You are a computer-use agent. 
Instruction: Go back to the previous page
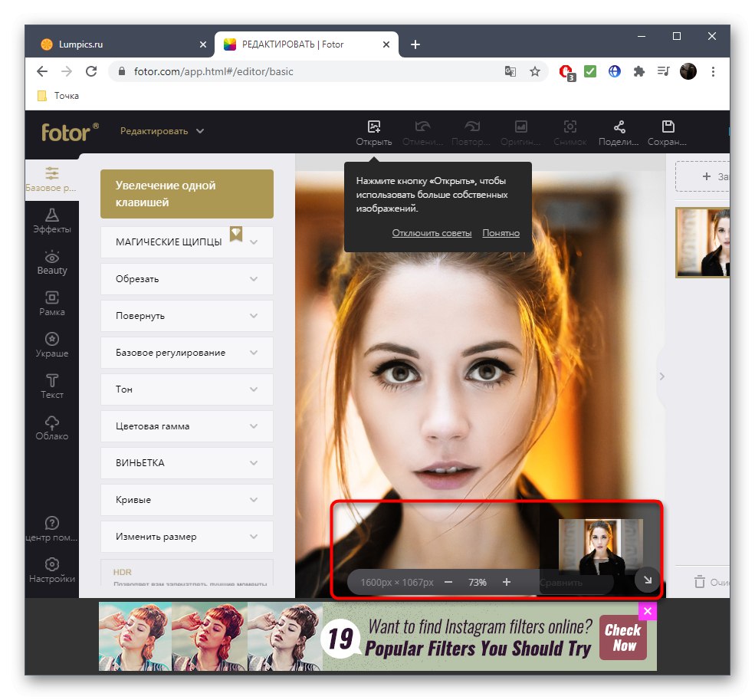[42, 72]
